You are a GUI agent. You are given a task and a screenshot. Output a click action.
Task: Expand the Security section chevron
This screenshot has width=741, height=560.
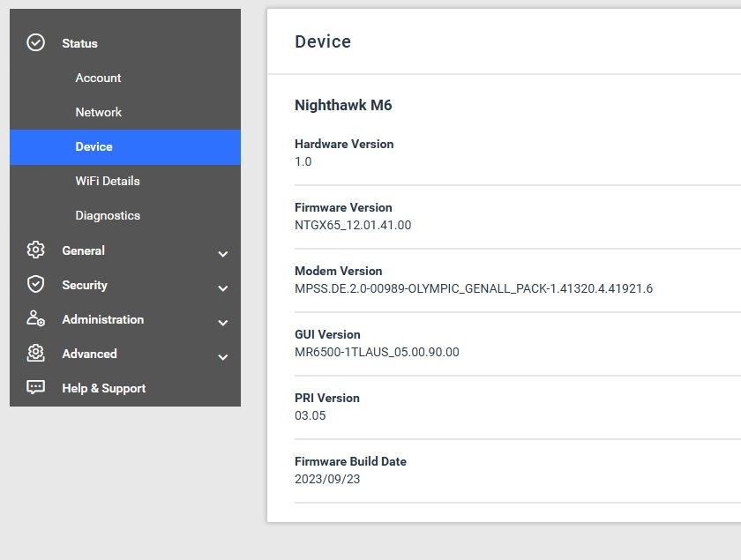223,288
